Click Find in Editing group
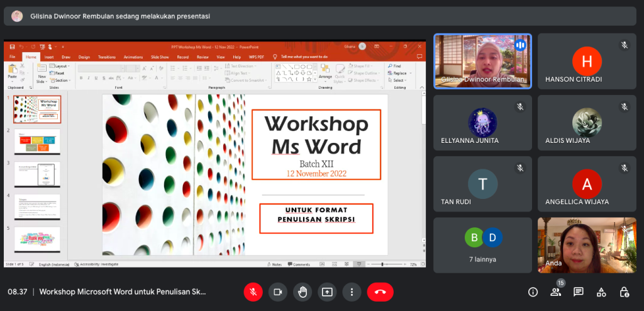 click(x=394, y=66)
